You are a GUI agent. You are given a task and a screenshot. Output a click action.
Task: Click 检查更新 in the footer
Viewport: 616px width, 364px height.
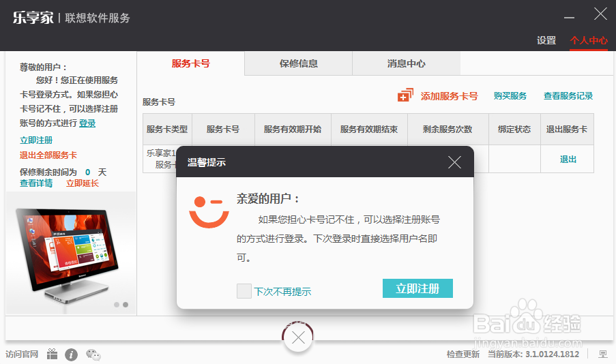(463, 354)
